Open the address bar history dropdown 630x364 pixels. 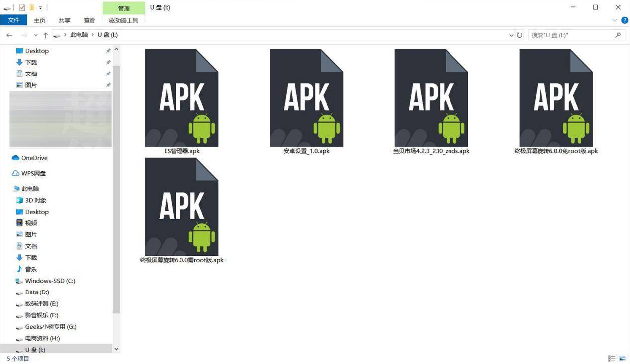(x=511, y=35)
